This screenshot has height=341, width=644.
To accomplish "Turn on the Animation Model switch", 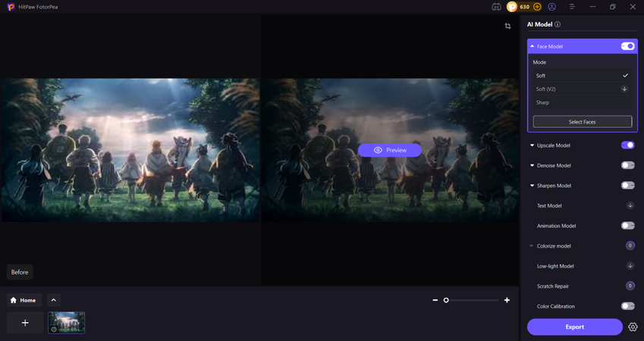I will point(627,226).
